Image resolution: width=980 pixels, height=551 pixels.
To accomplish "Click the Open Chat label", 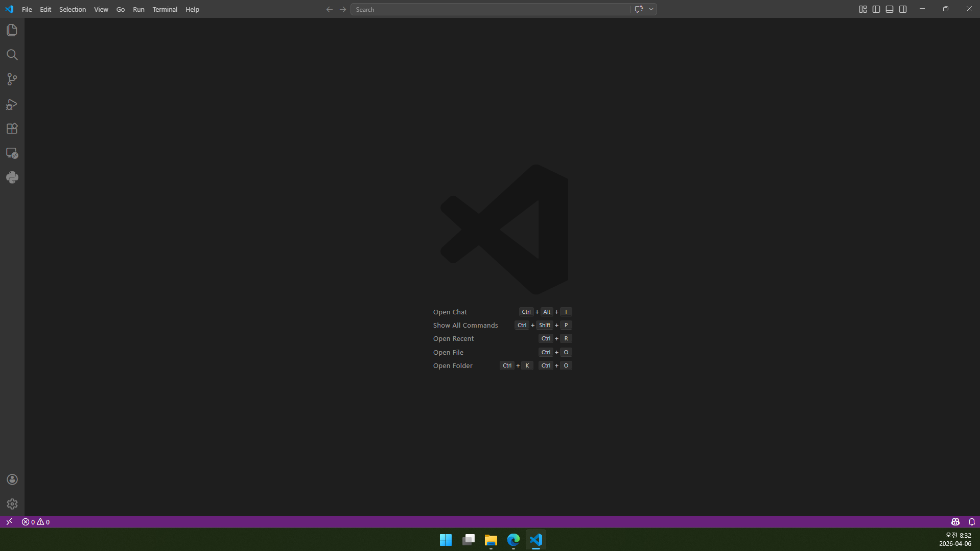I will pos(450,312).
